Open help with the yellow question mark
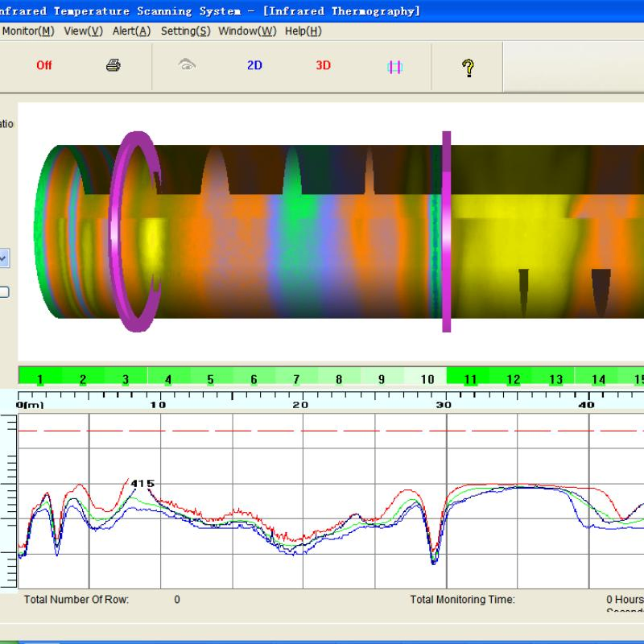 pyautogui.click(x=468, y=68)
